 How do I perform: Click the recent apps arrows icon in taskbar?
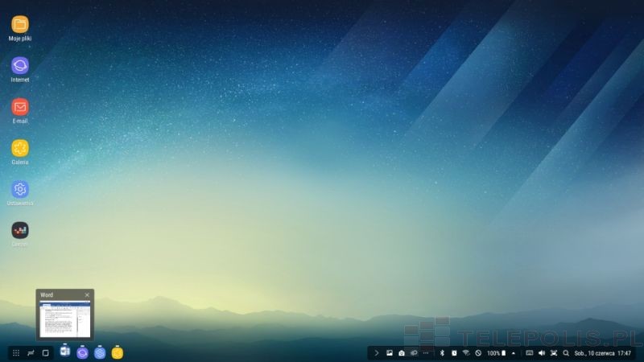[x=31, y=353]
